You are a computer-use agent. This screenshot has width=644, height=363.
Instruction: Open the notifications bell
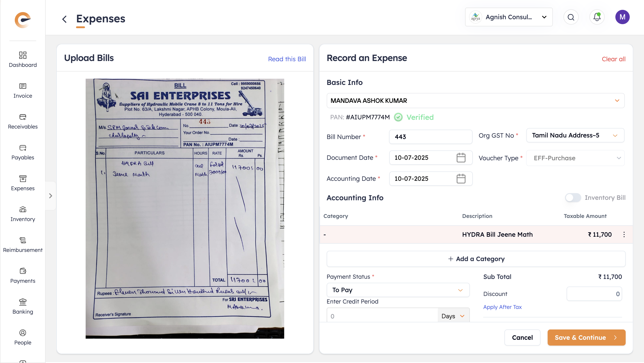tap(597, 17)
